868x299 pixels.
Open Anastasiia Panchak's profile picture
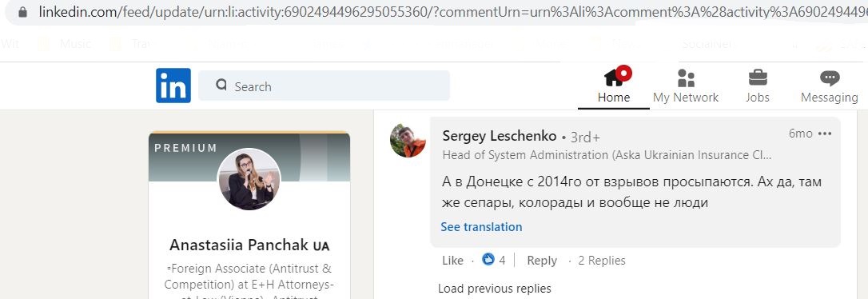(x=249, y=179)
